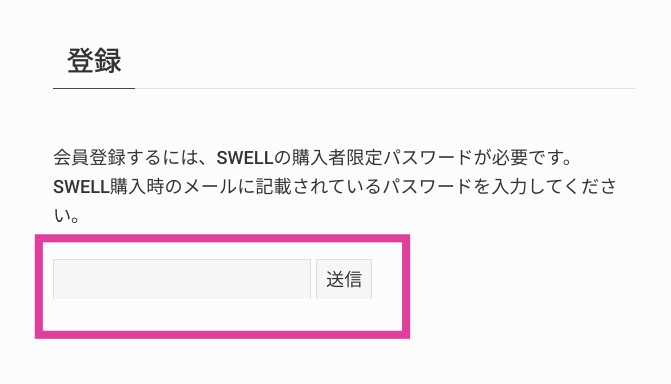This screenshot has height=384, width=671.
Task: Click the が必要です。 sentence ending
Action: point(523,158)
